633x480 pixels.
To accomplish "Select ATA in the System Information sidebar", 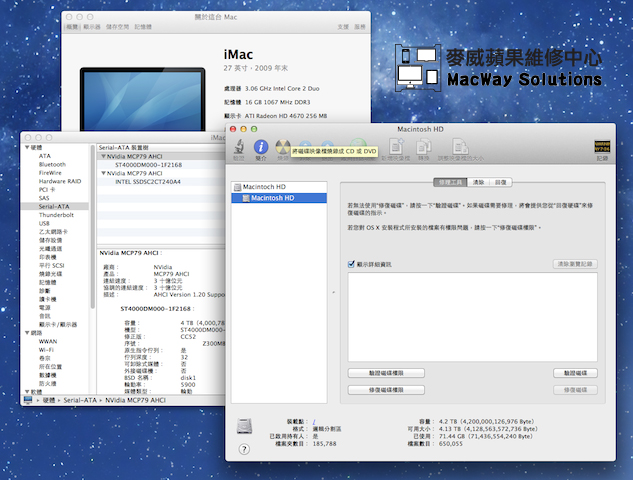I will (45, 156).
